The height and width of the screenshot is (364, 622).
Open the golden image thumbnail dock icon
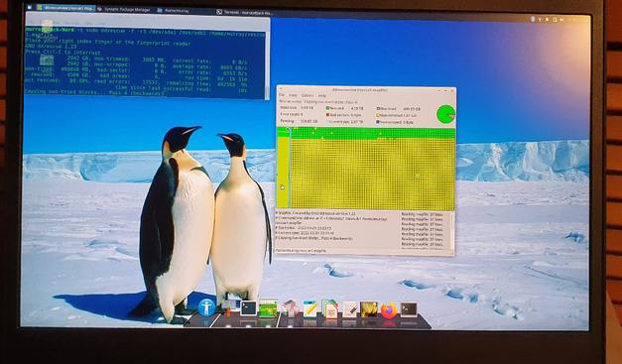coord(369,309)
